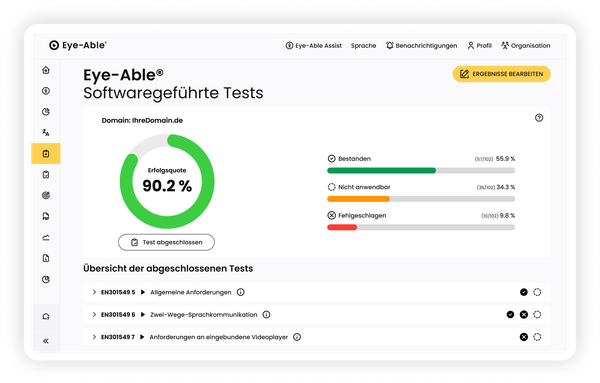The width and height of the screenshot is (600, 383).
Task: Click the Anforderungen an eingebundene Videoplayer title
Action: click(218, 337)
